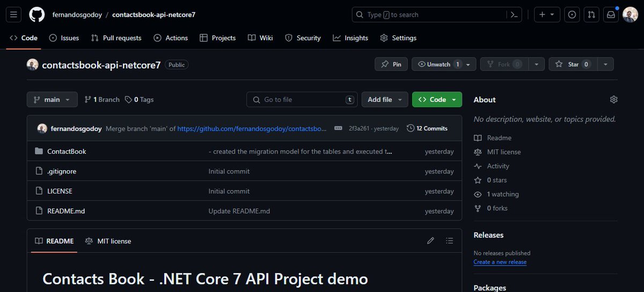The image size is (644, 292).
Task: Open Readme link in About sidebar
Action: pyautogui.click(x=493, y=138)
